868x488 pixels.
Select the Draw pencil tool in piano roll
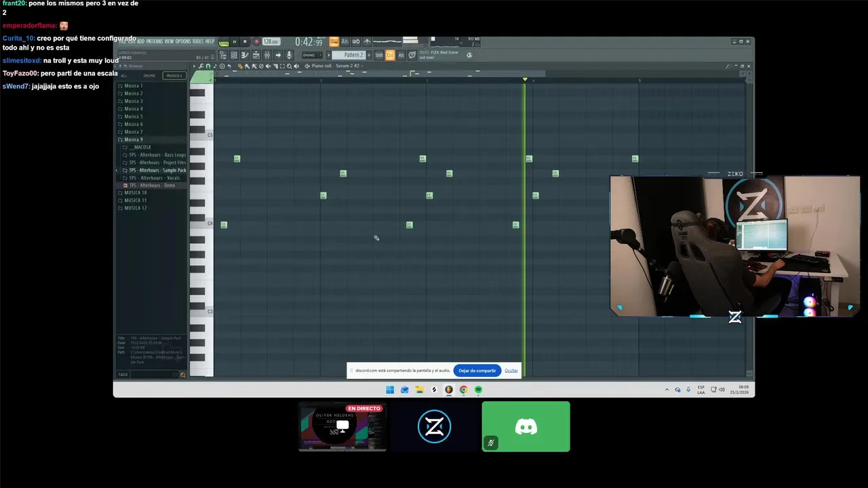coord(240,66)
